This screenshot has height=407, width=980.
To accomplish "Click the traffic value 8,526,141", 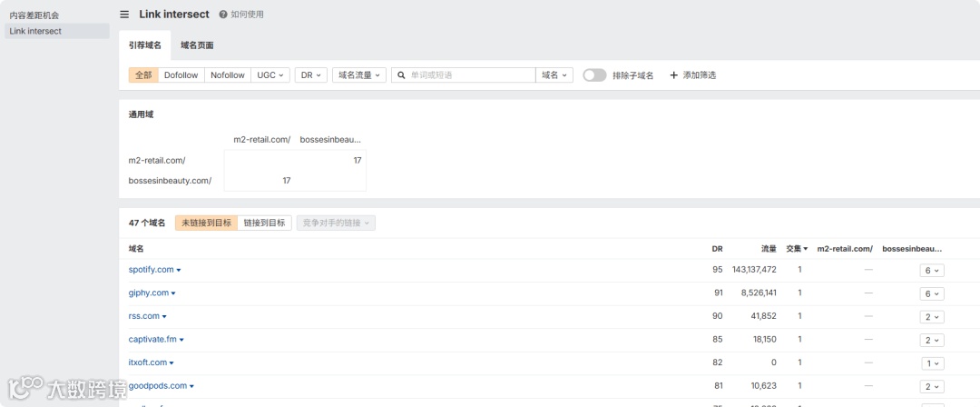I will (759, 293).
